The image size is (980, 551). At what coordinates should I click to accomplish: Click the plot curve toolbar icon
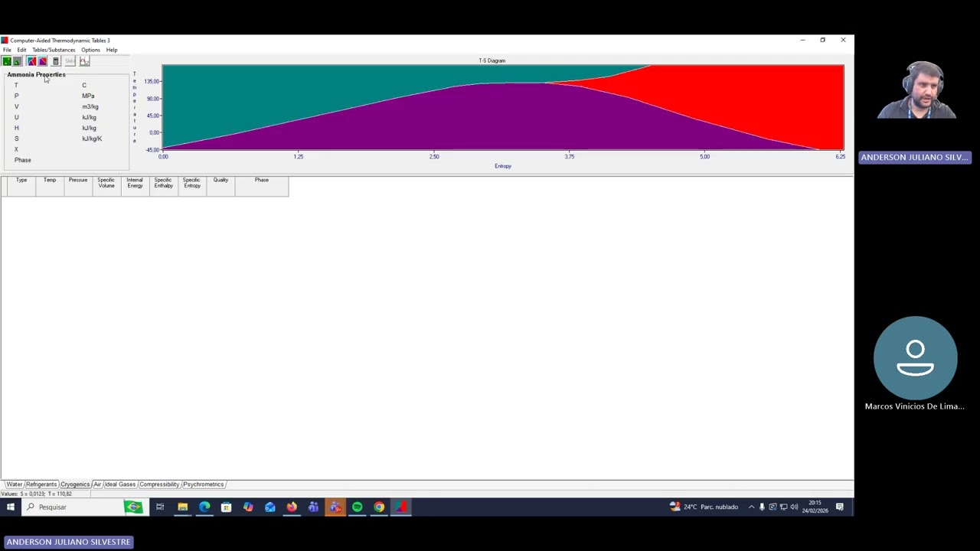coord(84,61)
